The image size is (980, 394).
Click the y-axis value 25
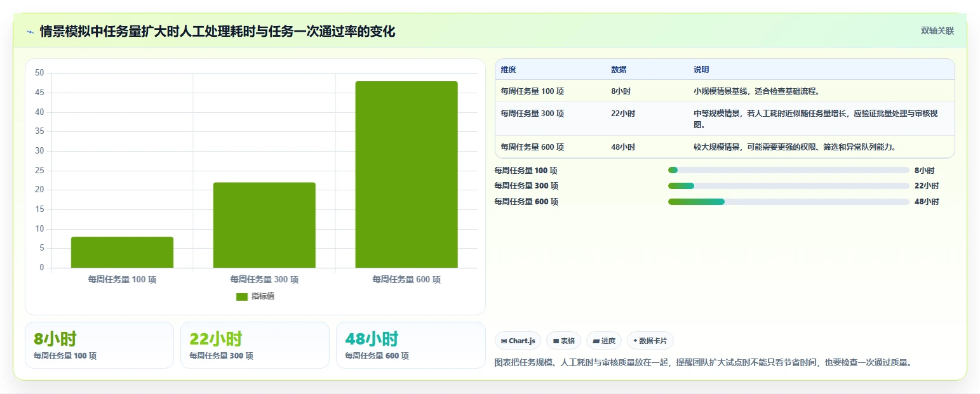(x=40, y=170)
